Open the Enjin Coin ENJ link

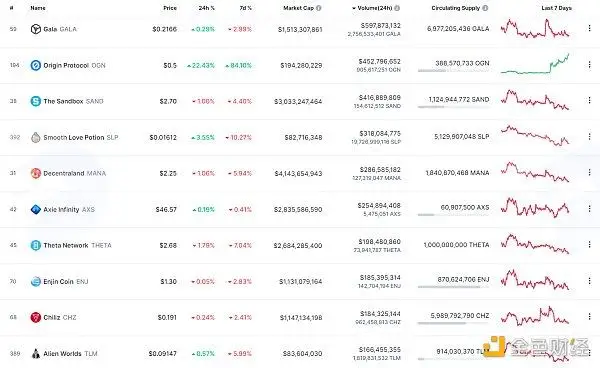tap(66, 282)
